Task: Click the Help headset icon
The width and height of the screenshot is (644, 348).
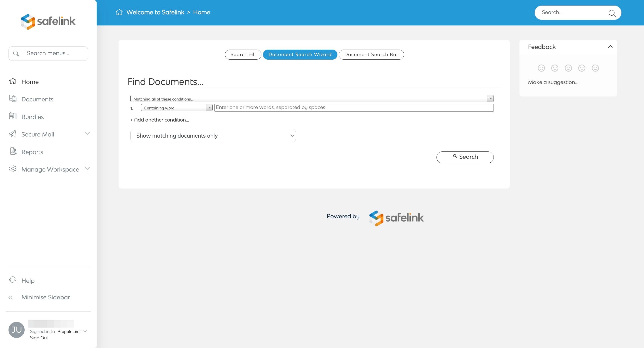Action: (13, 280)
